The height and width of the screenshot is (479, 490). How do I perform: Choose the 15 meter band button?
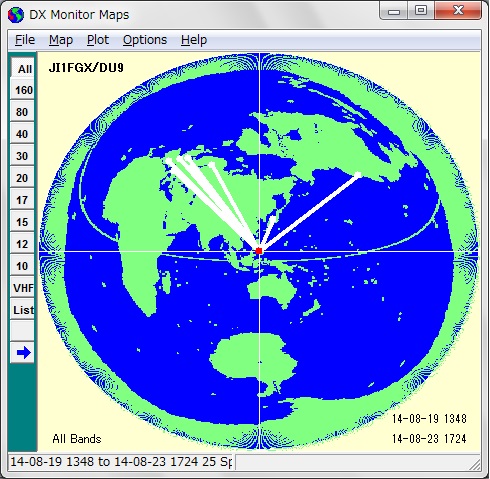point(22,221)
